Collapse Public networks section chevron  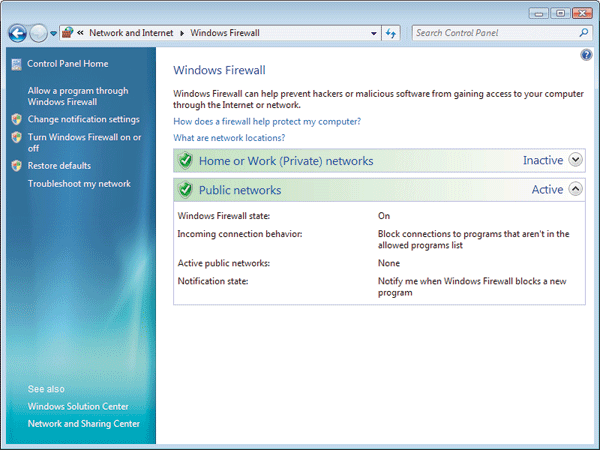[575, 189]
